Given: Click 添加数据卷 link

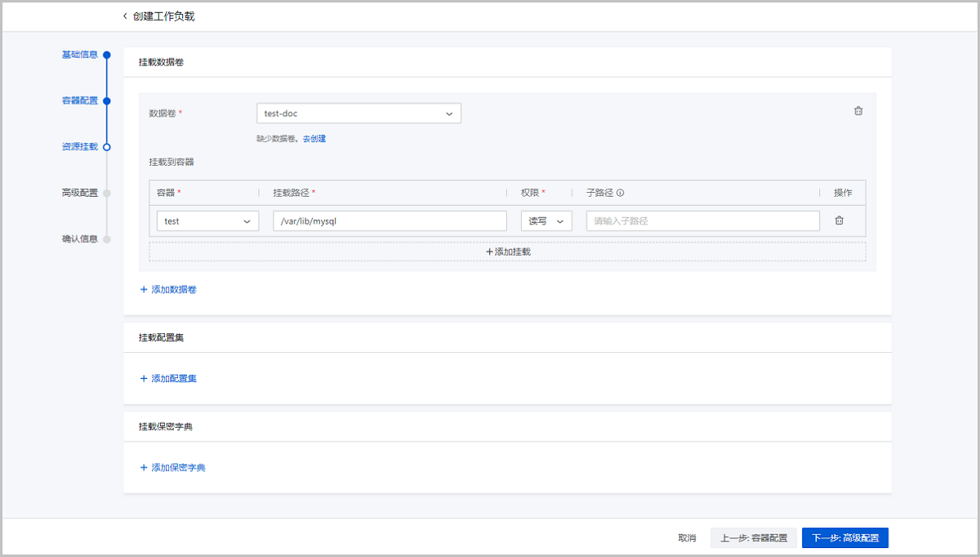Looking at the screenshot, I should pos(168,290).
